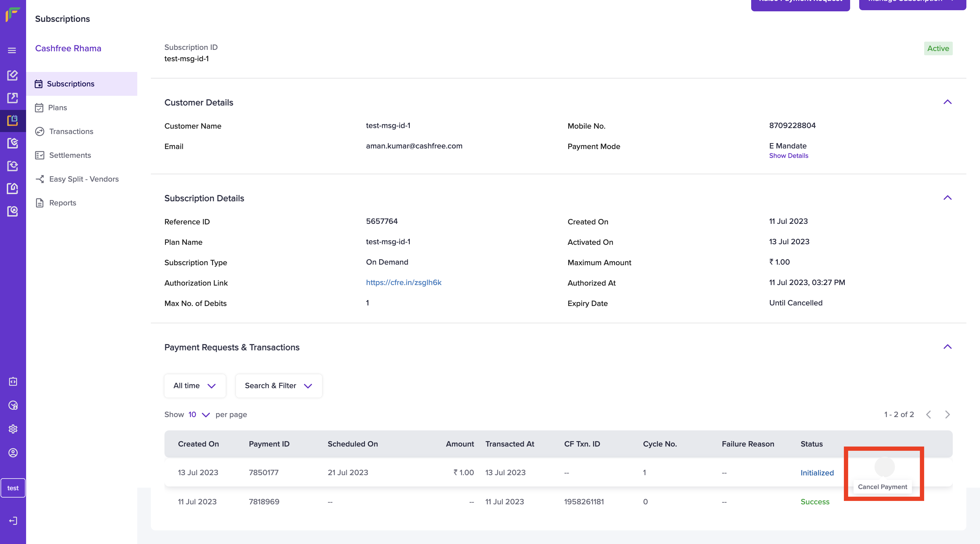Click the logout icon at sidebar bottom

coord(13,520)
